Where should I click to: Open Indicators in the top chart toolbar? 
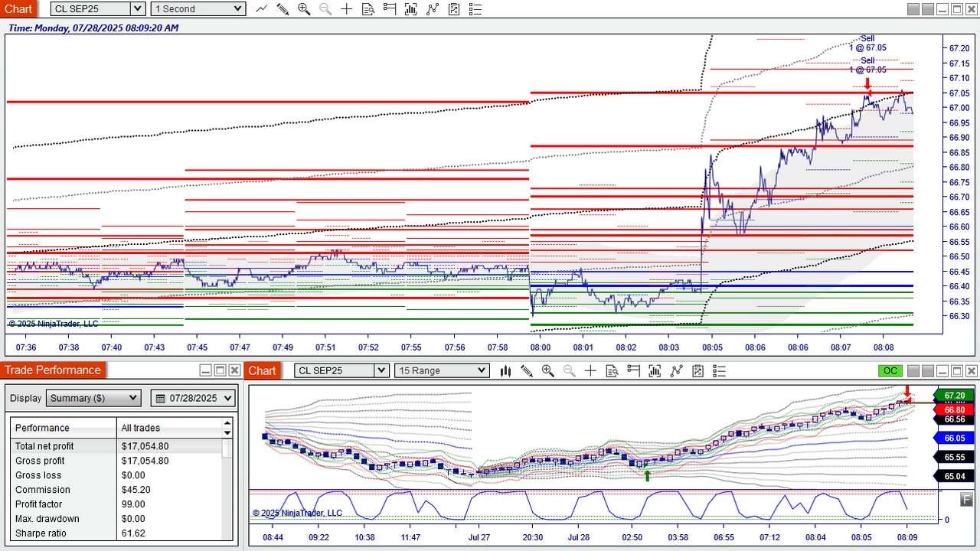(433, 9)
